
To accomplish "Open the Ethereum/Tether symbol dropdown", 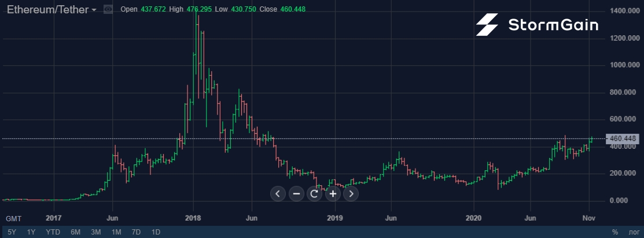I will click(51, 9).
